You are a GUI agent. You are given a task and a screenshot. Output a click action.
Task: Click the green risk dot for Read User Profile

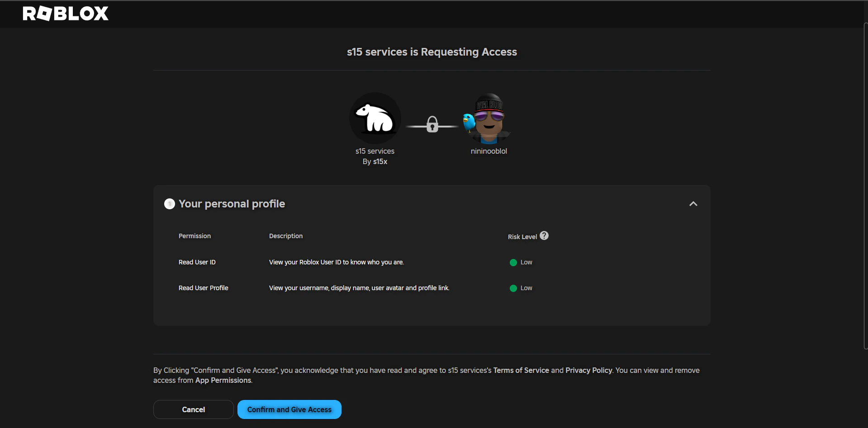pyautogui.click(x=513, y=288)
